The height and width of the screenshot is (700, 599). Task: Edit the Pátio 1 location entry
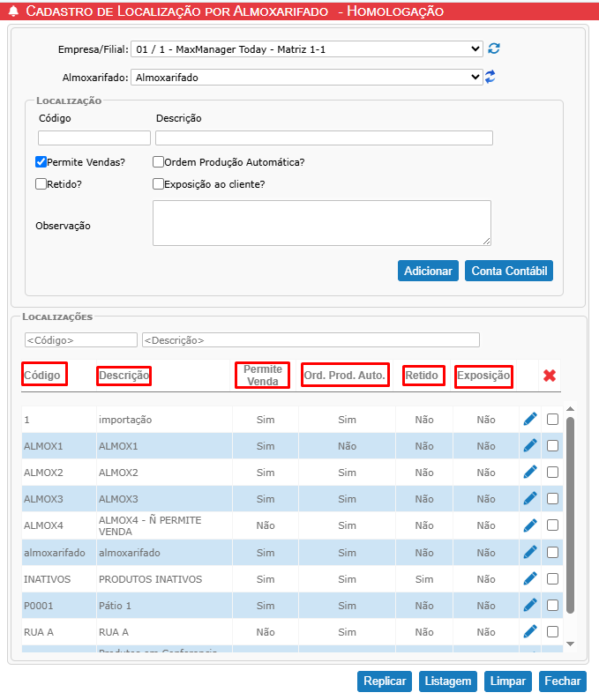tap(530, 605)
